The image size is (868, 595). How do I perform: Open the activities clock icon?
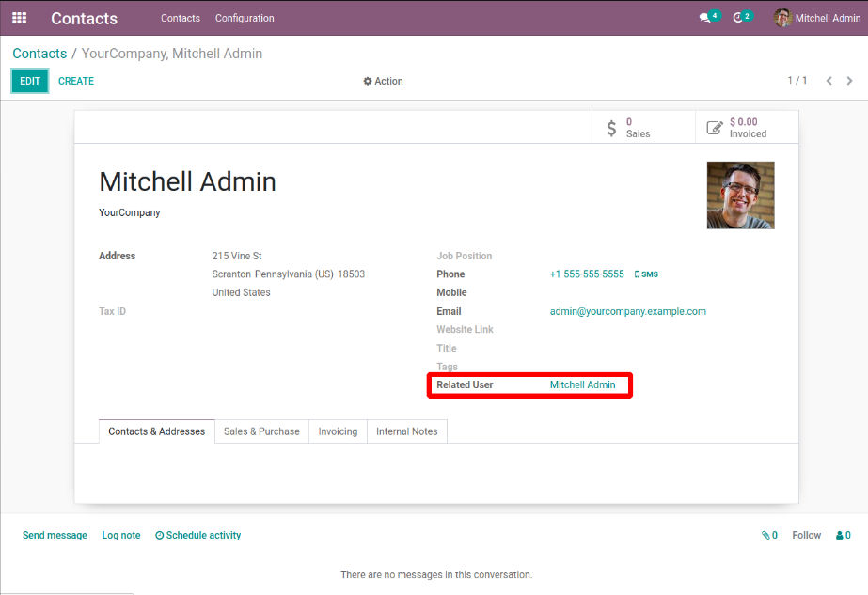click(x=737, y=18)
